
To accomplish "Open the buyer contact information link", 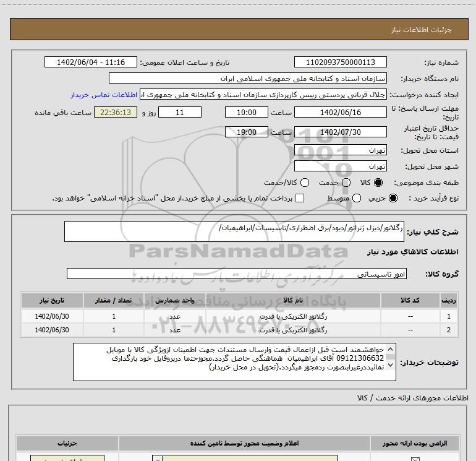I will [x=104, y=95].
